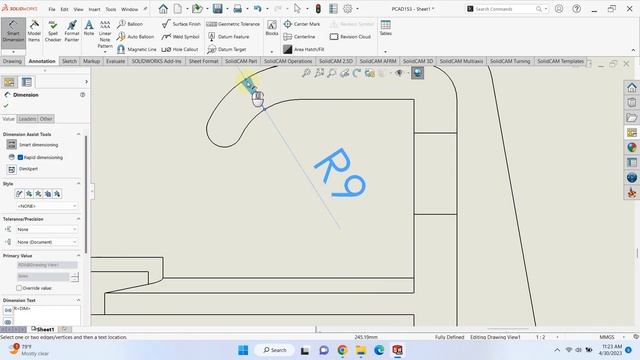This screenshot has width=640, height=360.
Task: Open the Insert menu
Action: [94, 9]
